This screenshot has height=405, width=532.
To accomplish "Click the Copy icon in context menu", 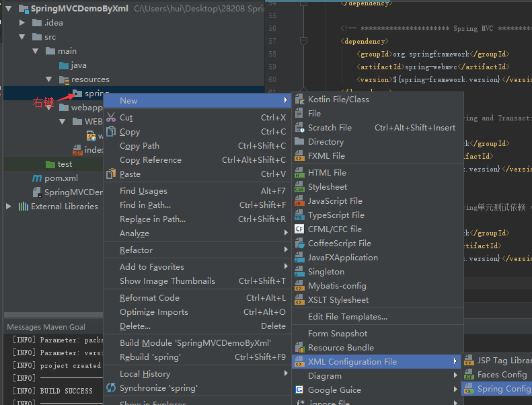I will pyautogui.click(x=111, y=131).
